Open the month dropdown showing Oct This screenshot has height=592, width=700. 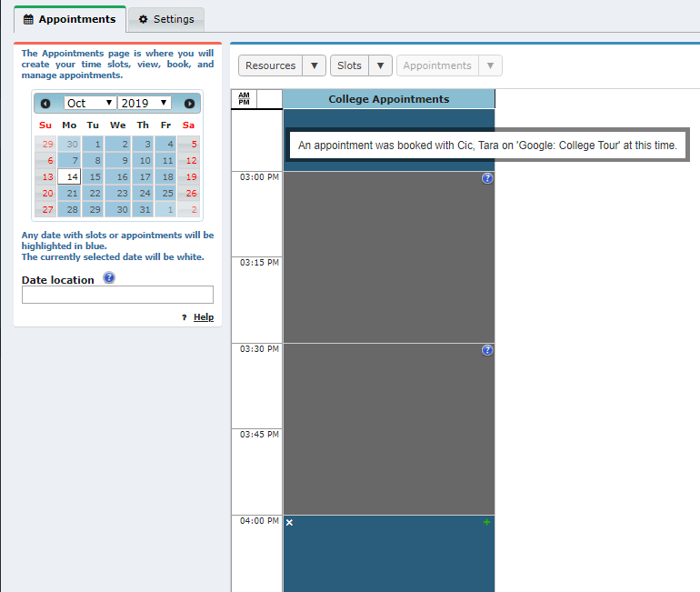(x=89, y=103)
